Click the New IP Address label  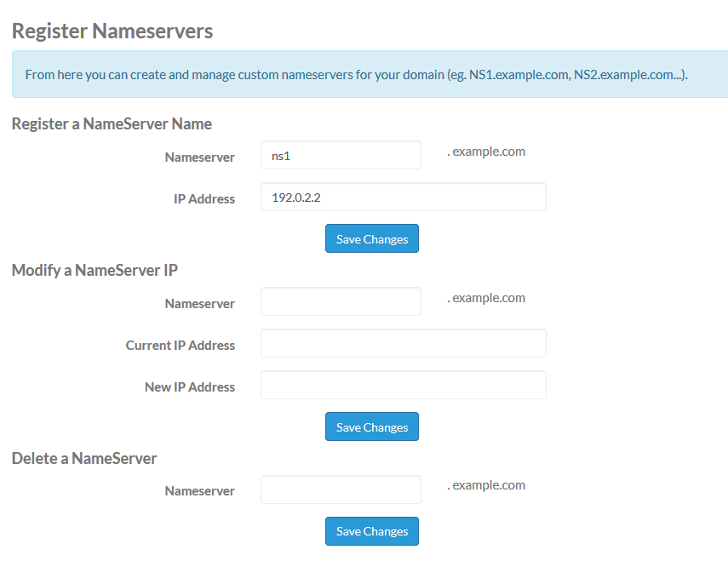[190, 387]
